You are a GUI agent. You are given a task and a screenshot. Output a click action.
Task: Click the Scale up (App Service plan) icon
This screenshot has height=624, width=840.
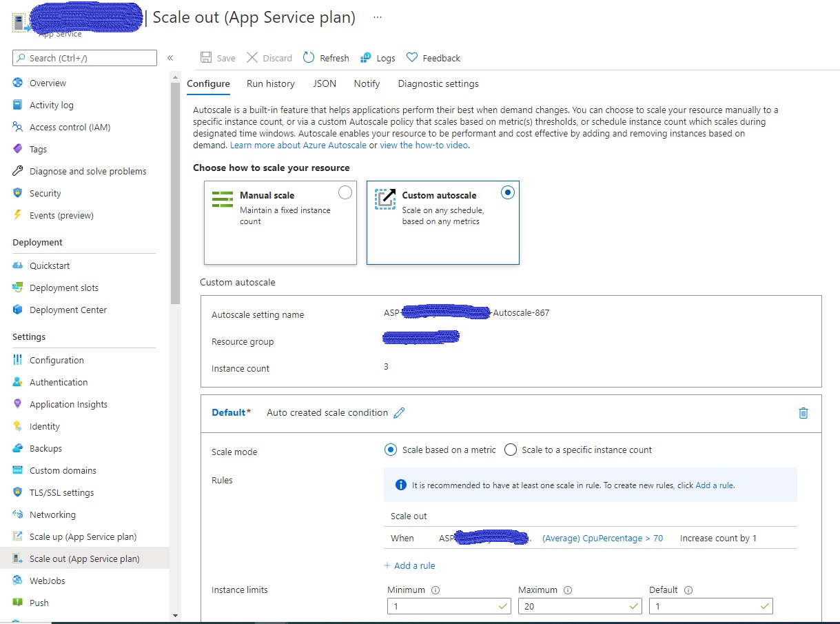coord(18,536)
